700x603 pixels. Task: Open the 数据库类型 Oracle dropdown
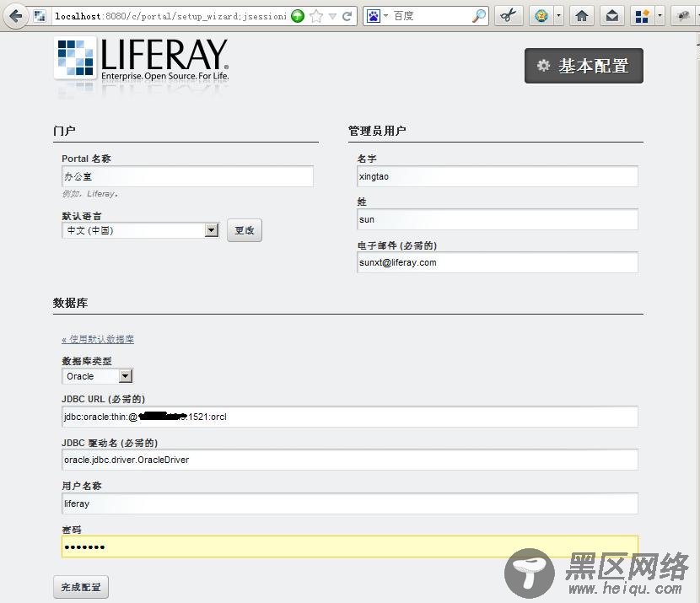click(97, 376)
